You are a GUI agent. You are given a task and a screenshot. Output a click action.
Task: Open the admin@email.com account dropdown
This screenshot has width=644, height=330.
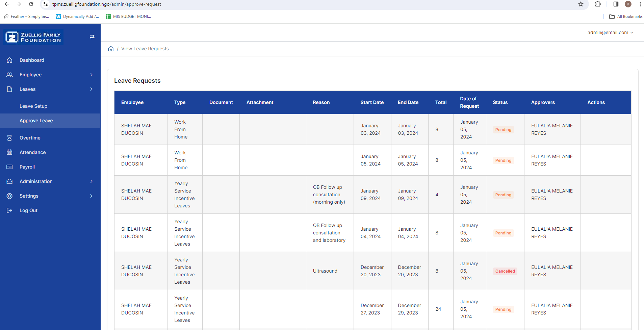[610, 32]
